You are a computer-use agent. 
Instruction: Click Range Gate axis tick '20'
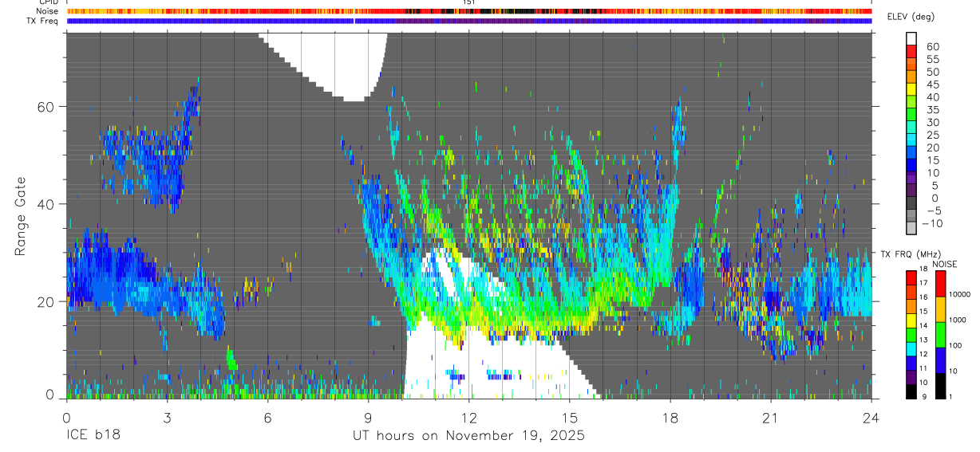[47, 301]
